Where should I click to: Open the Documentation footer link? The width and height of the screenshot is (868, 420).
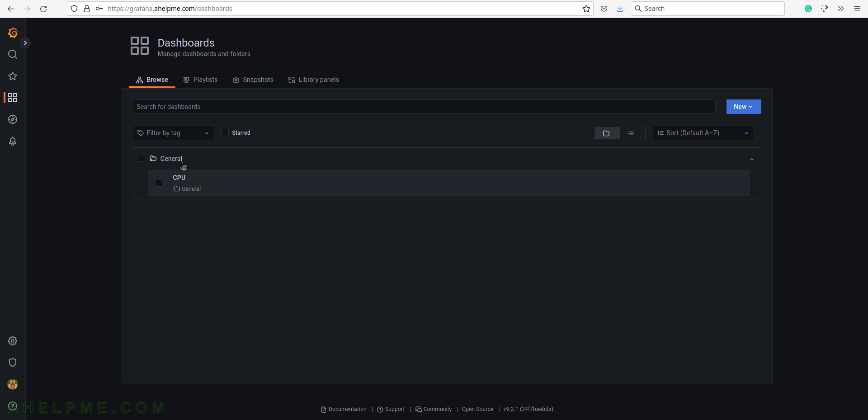344,409
